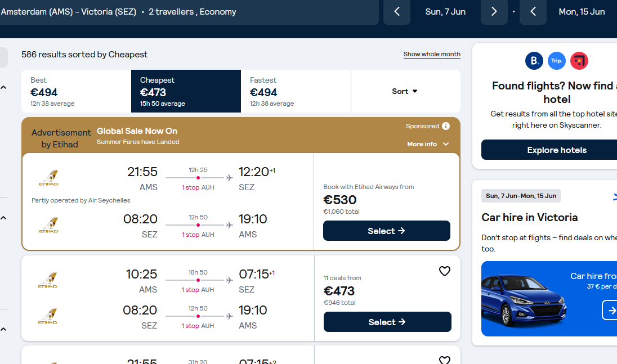Screen dimensions: 617x364
Task: Select the €473 flight deal
Action: [387, 322]
